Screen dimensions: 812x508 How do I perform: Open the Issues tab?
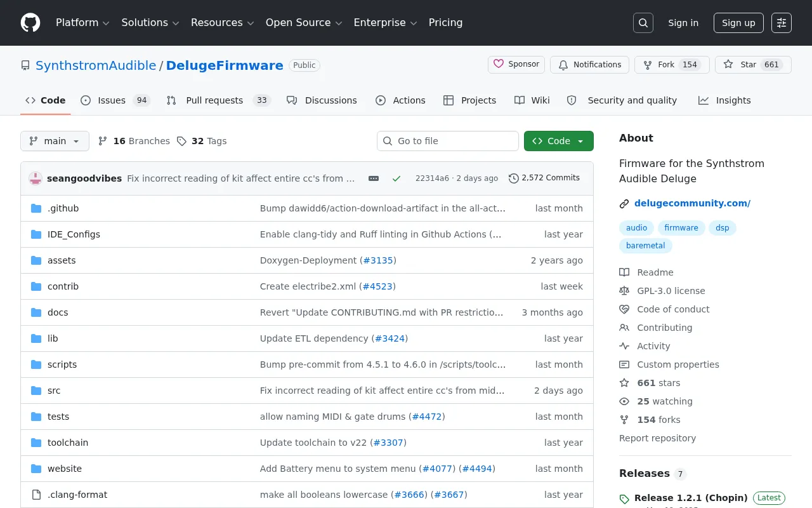pos(115,100)
